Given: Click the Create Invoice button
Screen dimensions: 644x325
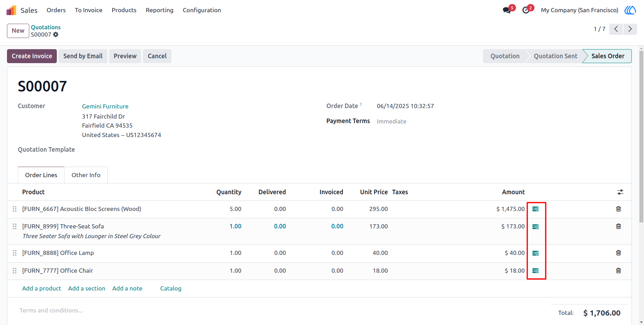Looking at the screenshot, I should [32, 56].
